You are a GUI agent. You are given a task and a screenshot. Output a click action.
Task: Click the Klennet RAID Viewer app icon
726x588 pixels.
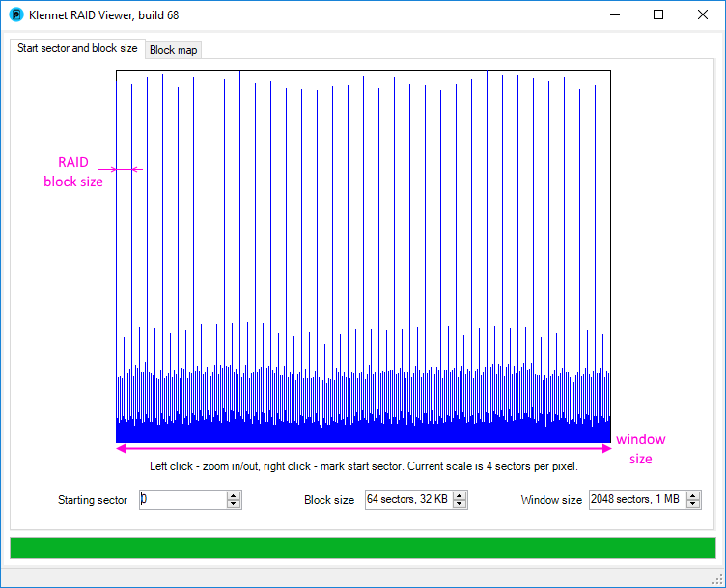coord(16,14)
